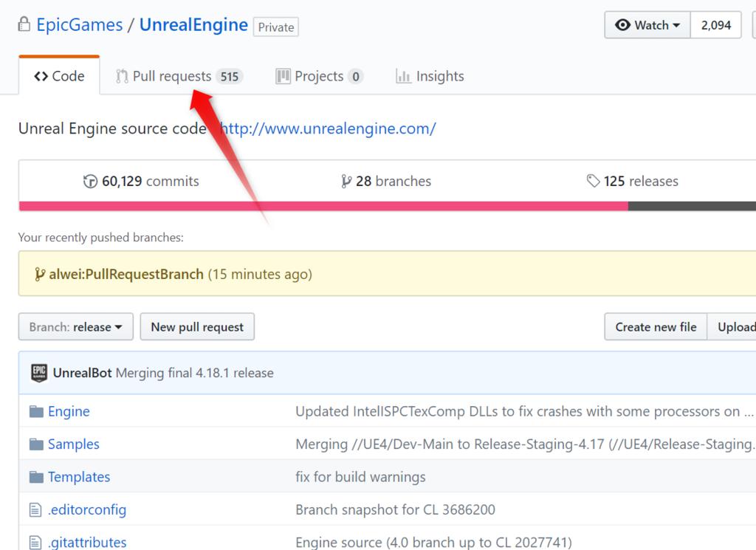Click the Pull requests tab icon
Image resolution: width=756 pixels, height=550 pixels.
(122, 76)
